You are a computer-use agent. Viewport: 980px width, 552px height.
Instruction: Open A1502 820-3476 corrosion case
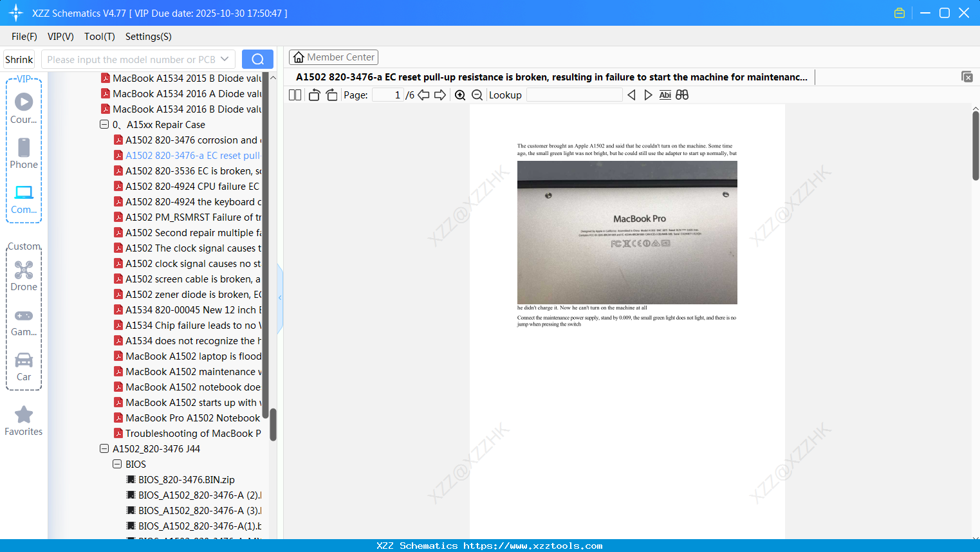pyautogui.click(x=187, y=140)
